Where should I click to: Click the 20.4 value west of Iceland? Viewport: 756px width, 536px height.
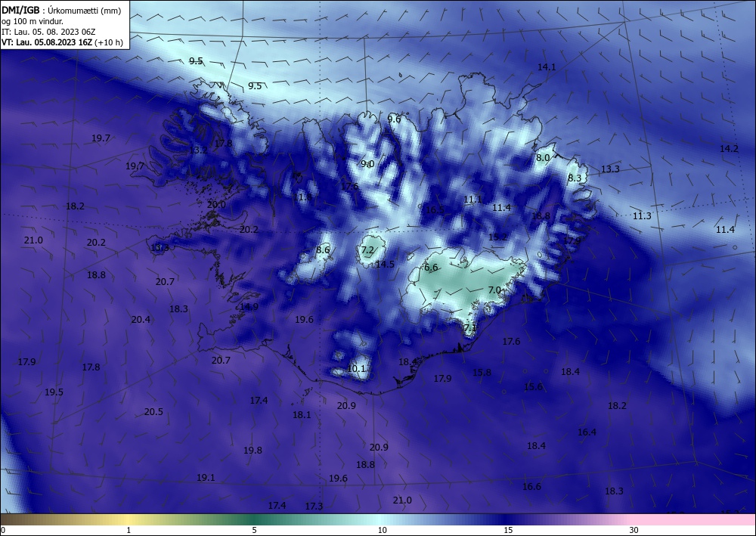click(141, 319)
